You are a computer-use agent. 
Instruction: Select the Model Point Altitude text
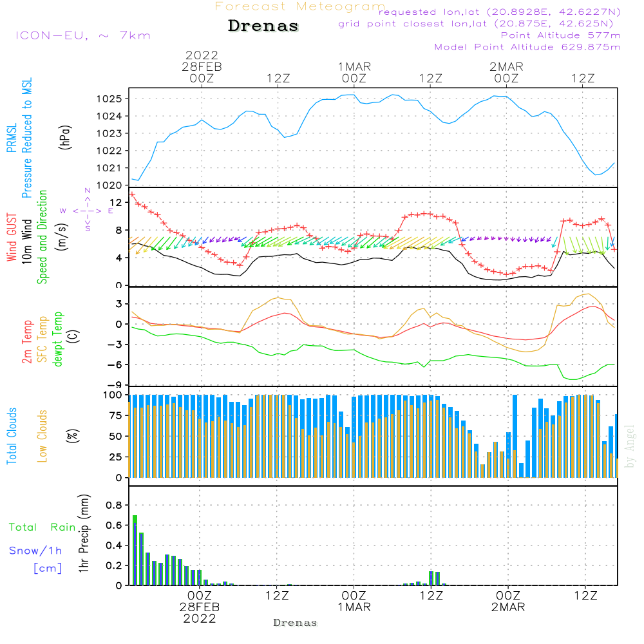527,47
